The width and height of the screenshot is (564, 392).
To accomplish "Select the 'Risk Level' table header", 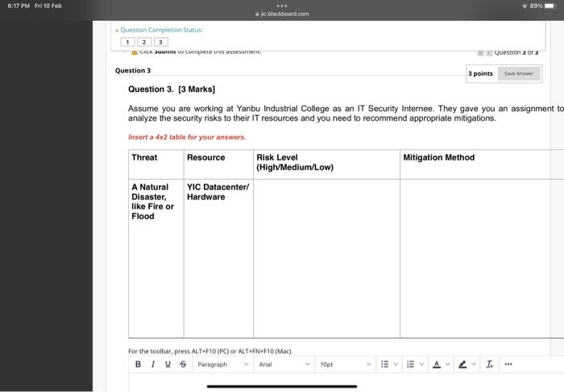I will pyautogui.click(x=295, y=162).
